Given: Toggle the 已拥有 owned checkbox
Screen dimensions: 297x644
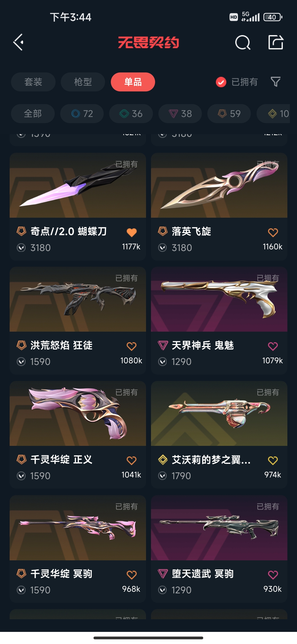Looking at the screenshot, I should click(x=221, y=82).
